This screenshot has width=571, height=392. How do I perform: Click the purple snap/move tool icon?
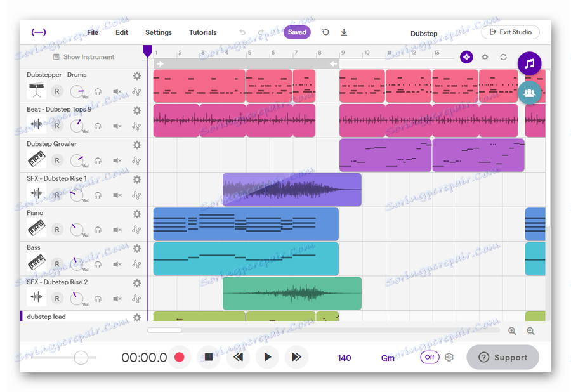[x=466, y=57]
